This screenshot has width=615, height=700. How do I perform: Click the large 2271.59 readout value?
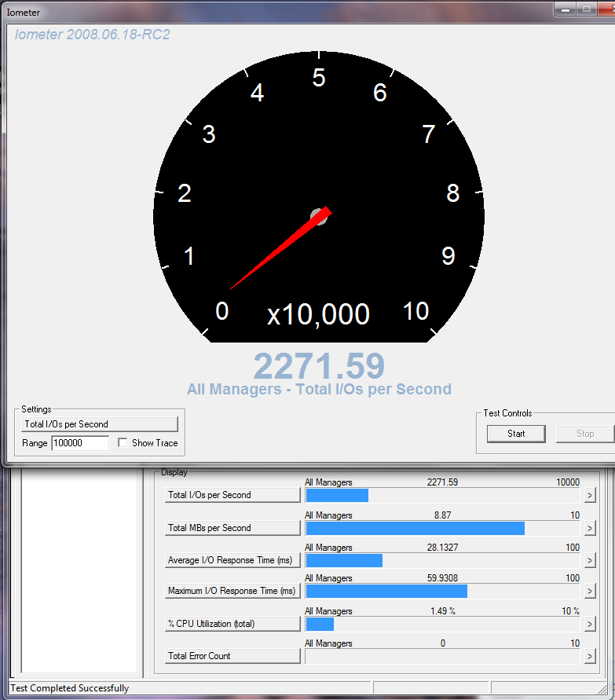tap(319, 365)
